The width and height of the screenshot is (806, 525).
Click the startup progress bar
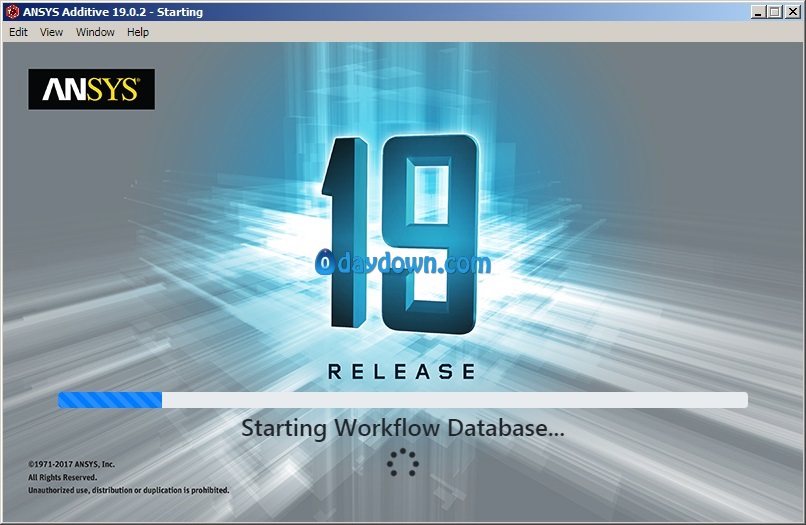403,400
